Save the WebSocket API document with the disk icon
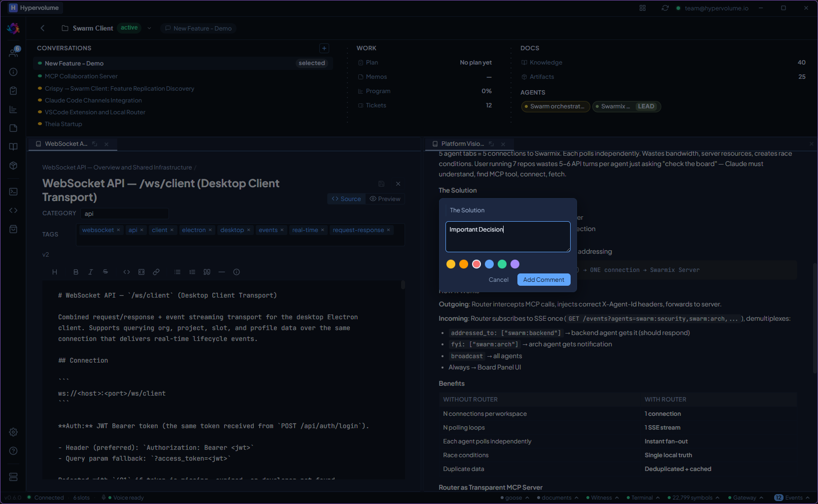The width and height of the screenshot is (818, 504). pos(381,184)
